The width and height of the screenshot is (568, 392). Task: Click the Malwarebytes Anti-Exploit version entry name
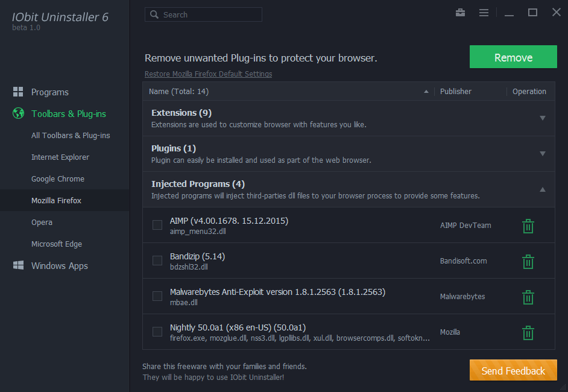[277, 292]
